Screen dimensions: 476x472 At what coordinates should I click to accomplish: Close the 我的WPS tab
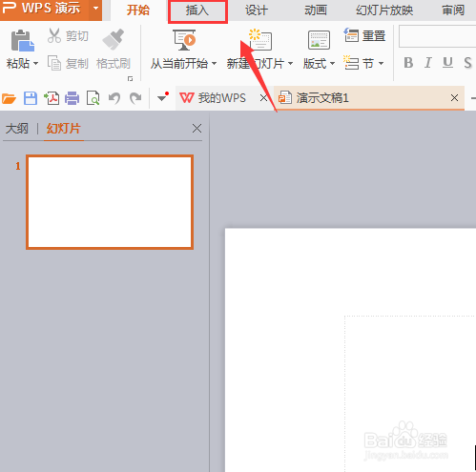click(263, 98)
